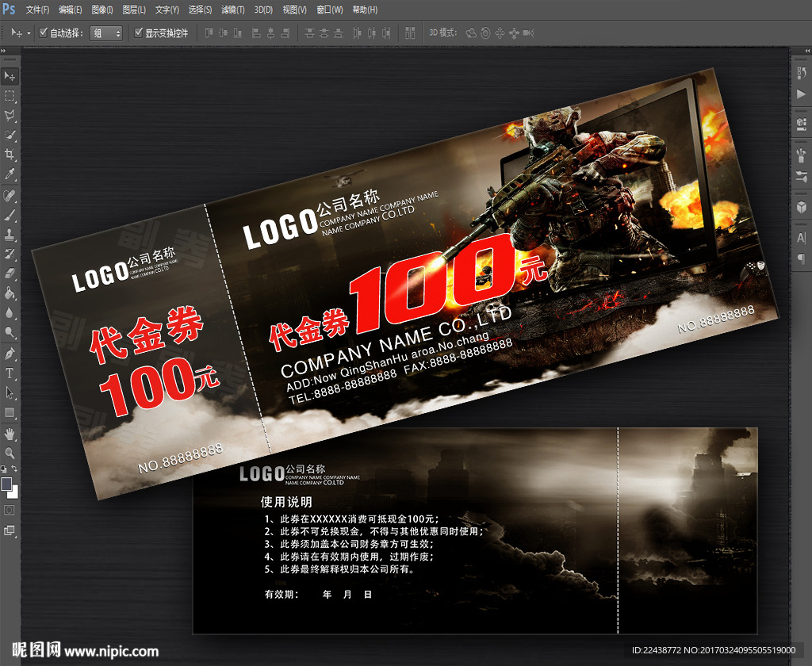This screenshot has height=666, width=812.
Task: Click align left edges button
Action: tap(256, 33)
